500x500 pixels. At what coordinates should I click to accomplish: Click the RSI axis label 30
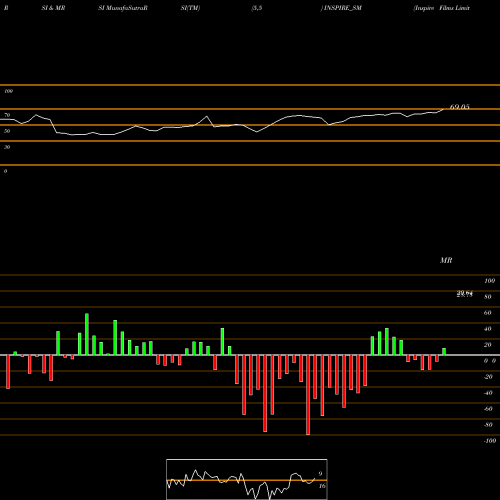pos(7,147)
